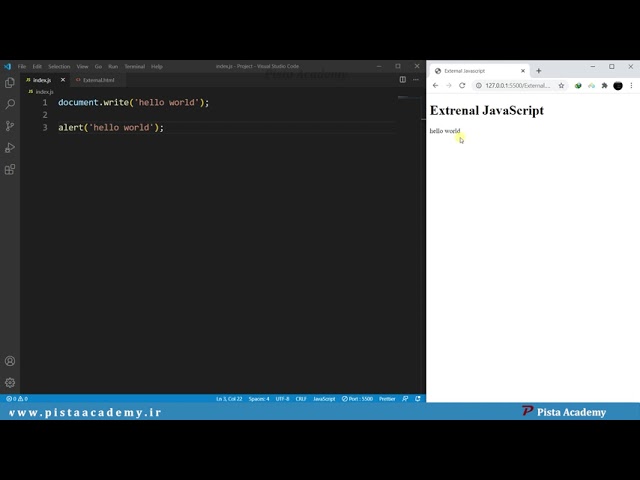
Task: Open notifications bell in status bar
Action: click(x=418, y=399)
